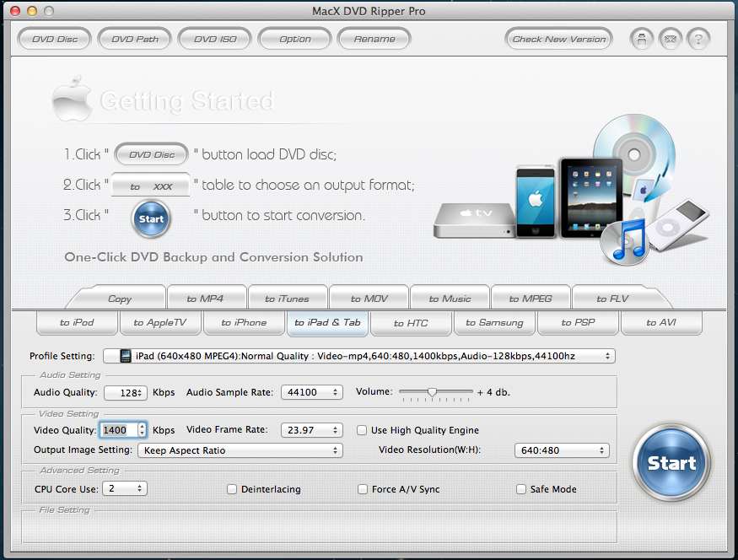738x560 pixels.
Task: Switch to the to PSP tab
Action: coord(578,322)
